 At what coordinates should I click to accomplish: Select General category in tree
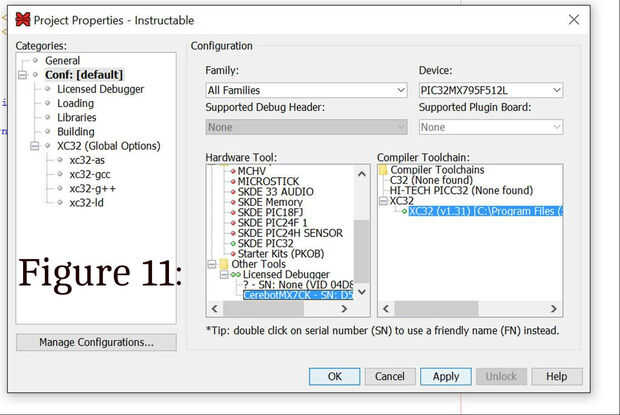[x=62, y=60]
